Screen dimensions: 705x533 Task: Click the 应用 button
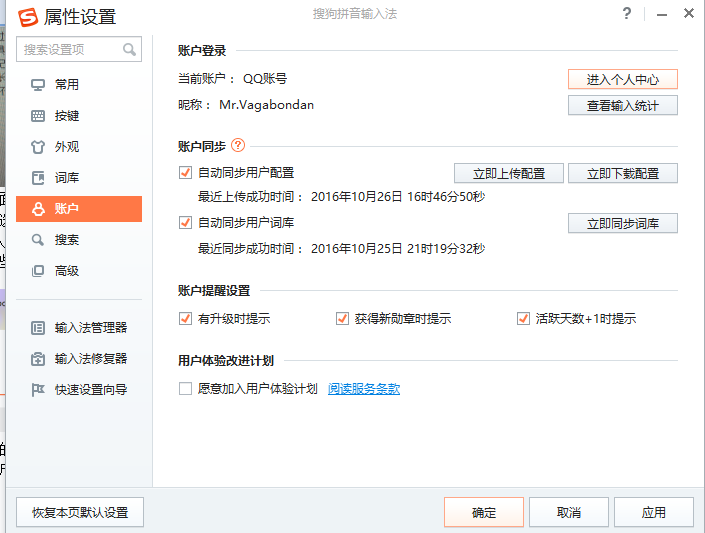pyautogui.click(x=654, y=512)
